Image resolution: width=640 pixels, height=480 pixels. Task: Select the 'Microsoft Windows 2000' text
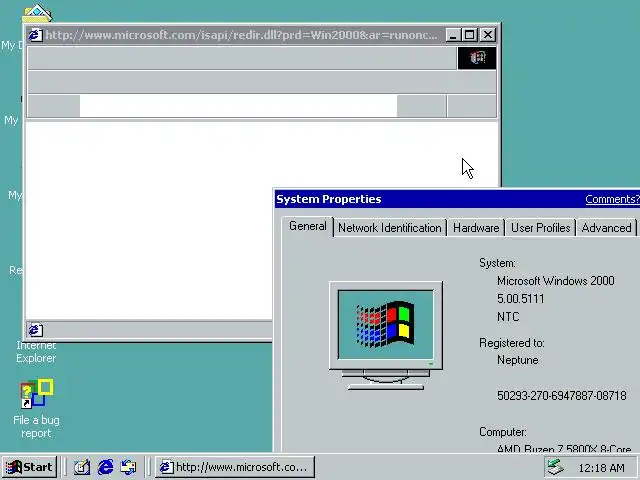click(x=556, y=281)
